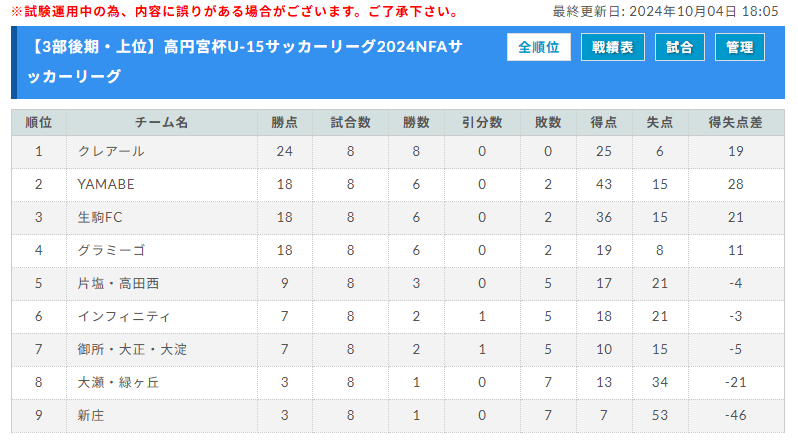Open the 試合 tab
This screenshot has width=798, height=447.
pos(679,47)
